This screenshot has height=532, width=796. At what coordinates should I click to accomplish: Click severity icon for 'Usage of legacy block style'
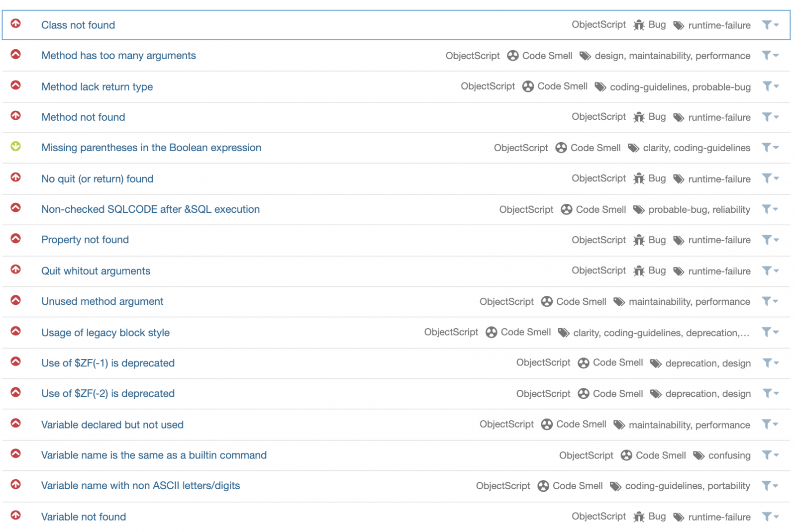pyautogui.click(x=16, y=331)
